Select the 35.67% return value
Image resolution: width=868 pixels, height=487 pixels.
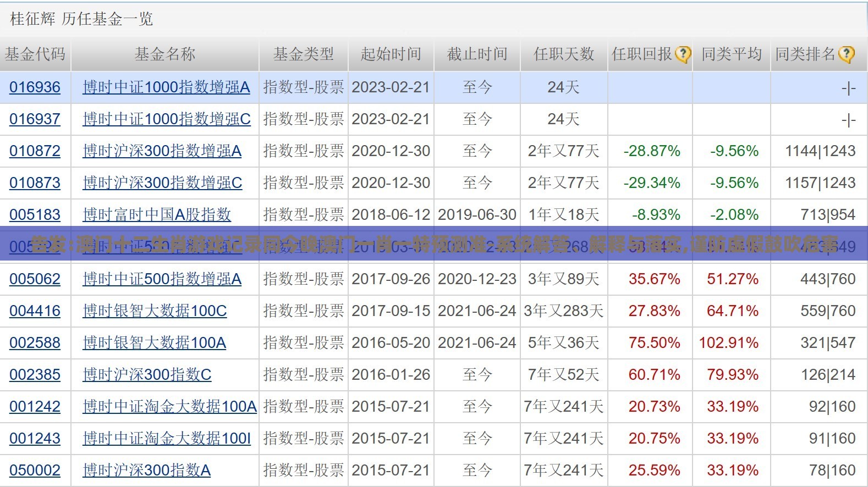pyautogui.click(x=655, y=279)
